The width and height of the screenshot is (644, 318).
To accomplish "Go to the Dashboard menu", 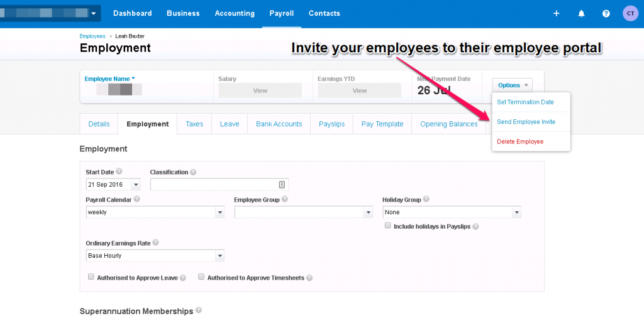I will click(x=132, y=14).
